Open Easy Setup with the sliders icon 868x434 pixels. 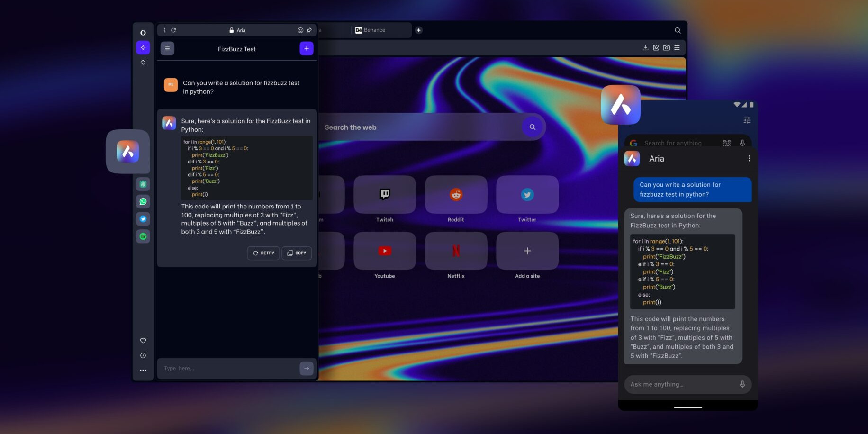pos(678,47)
